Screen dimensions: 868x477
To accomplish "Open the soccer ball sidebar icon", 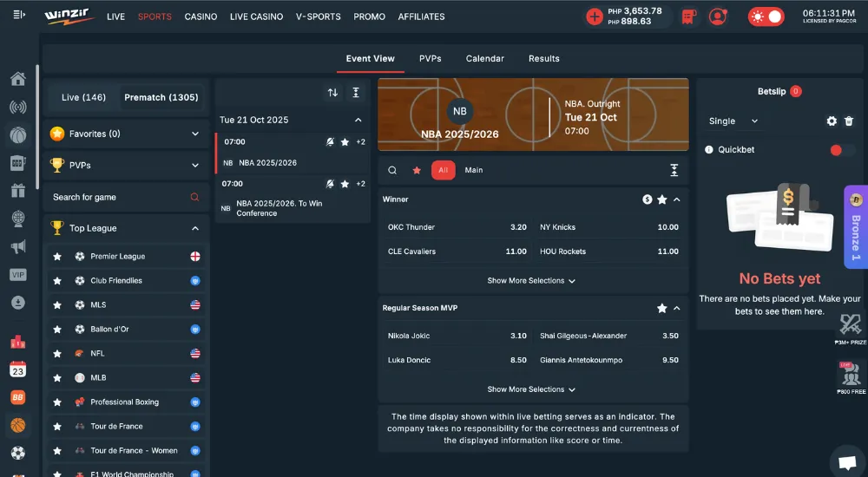I will [17, 454].
